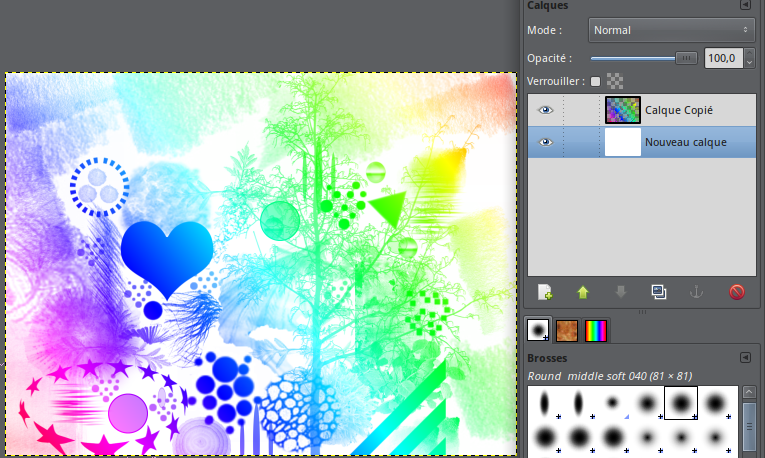Toggle visibility of Nouveau calque layer
The width and height of the screenshot is (765, 458).
(545, 142)
